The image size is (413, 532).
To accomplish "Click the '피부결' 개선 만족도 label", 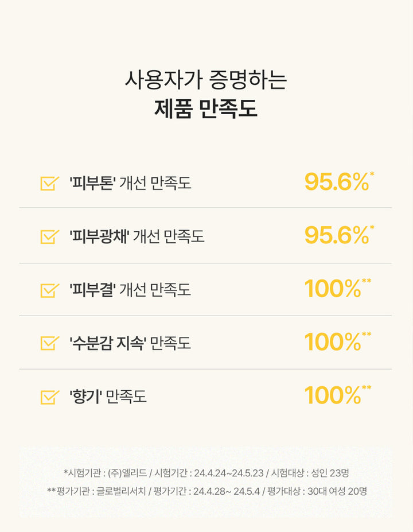I will [x=130, y=290].
